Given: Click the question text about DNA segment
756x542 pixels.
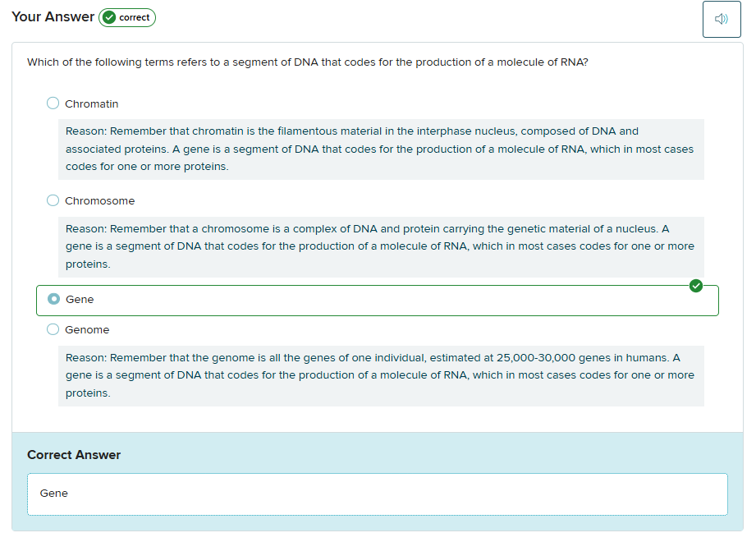Looking at the screenshot, I should [307, 62].
